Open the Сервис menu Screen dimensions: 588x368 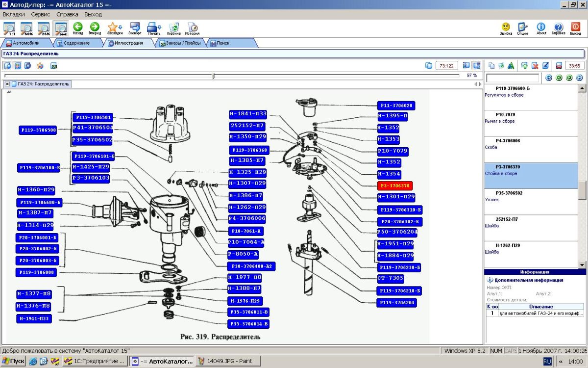[x=40, y=15]
